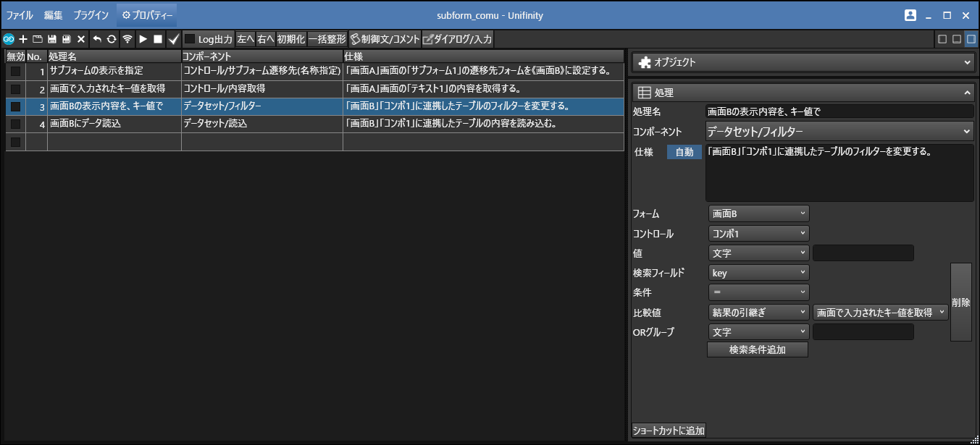Open the ファイル menu

coord(20,15)
